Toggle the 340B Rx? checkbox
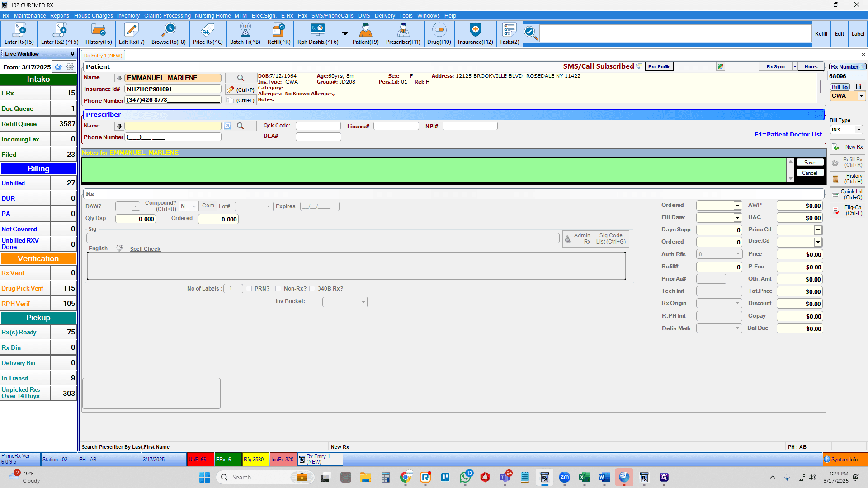Viewport: 868px width, 488px height. coord(312,289)
